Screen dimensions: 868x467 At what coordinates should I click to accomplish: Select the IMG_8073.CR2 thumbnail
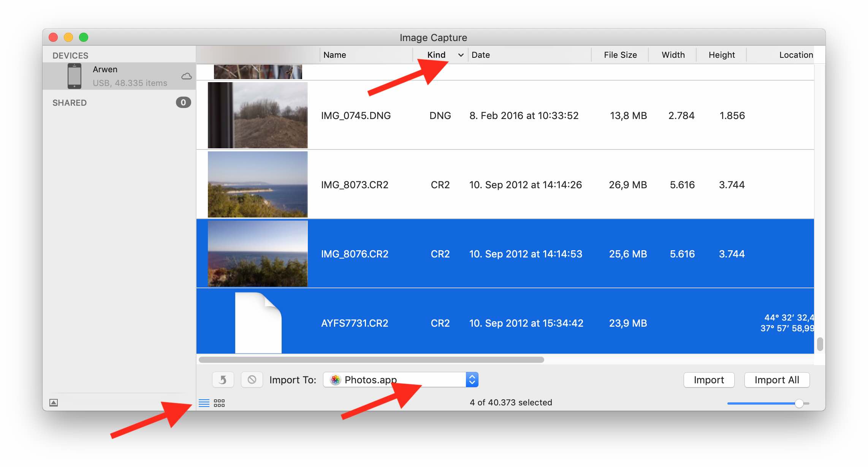tap(258, 184)
